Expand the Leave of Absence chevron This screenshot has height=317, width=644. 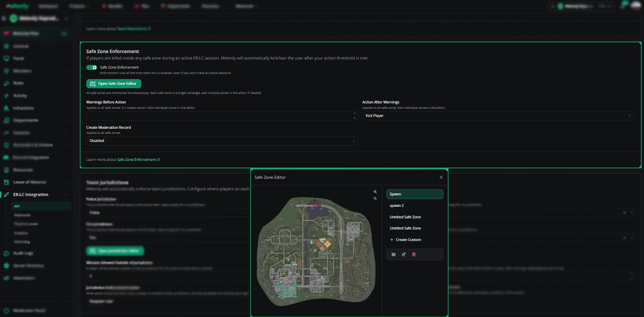click(66, 182)
